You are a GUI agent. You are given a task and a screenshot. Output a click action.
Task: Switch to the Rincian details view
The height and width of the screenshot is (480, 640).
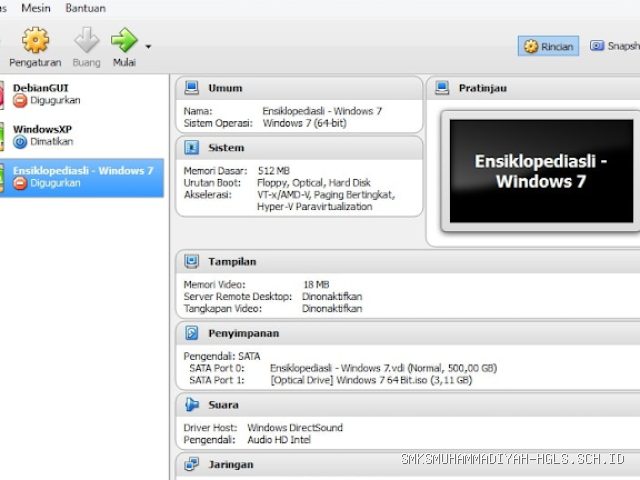(548, 46)
